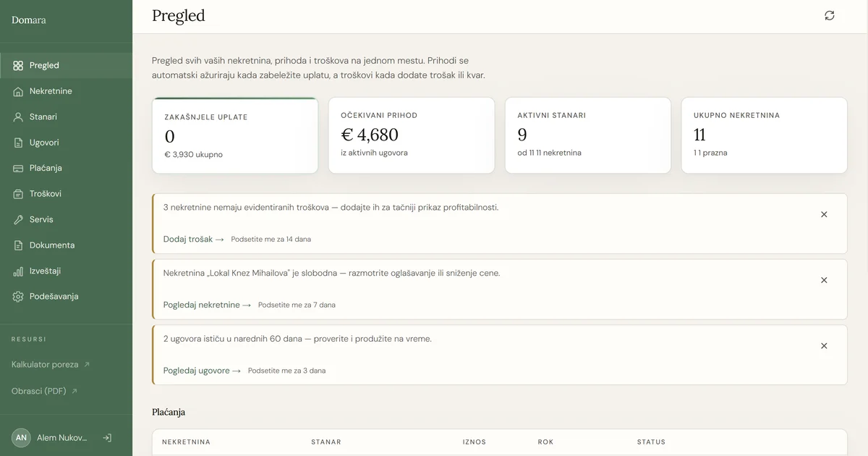
Task: Click the Plaćanja card icon
Action: (x=18, y=169)
